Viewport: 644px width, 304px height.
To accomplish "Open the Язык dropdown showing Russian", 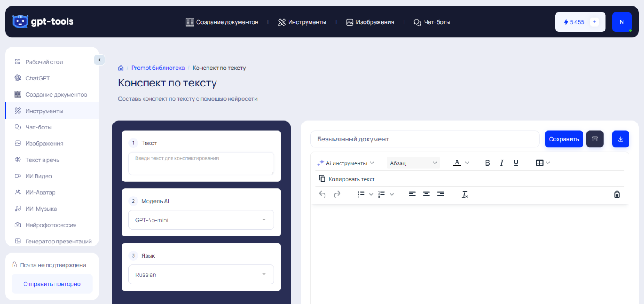I will point(201,274).
